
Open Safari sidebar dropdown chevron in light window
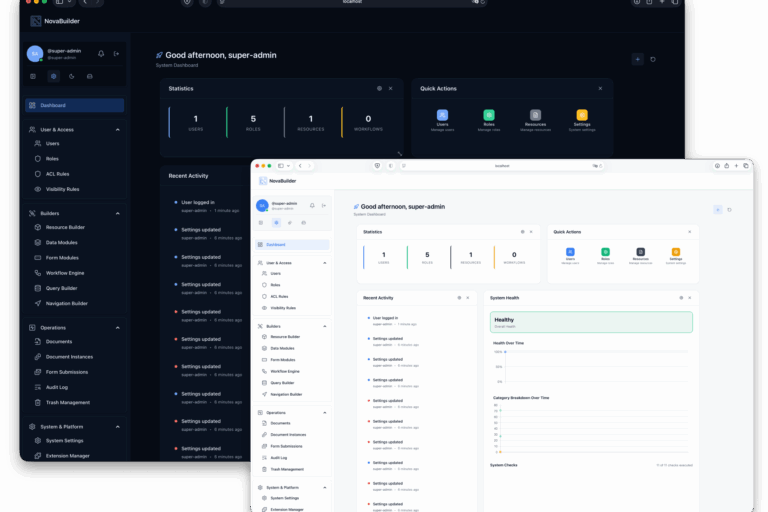[x=288, y=166]
